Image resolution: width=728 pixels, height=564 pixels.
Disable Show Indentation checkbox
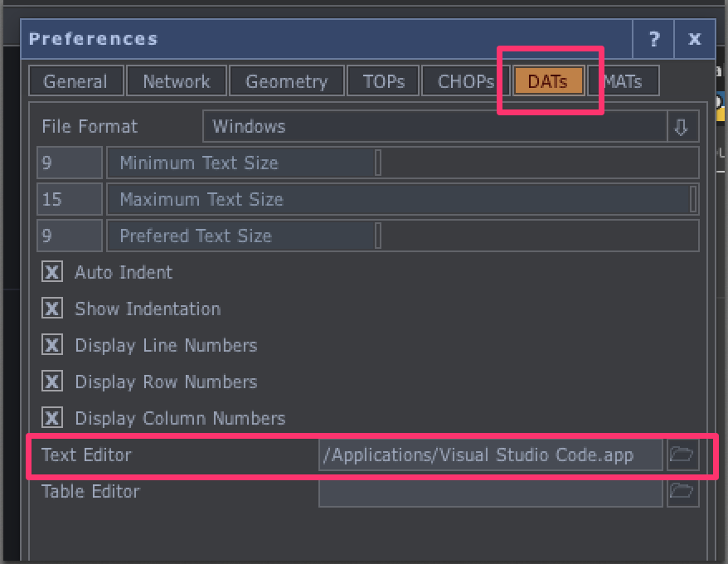click(x=52, y=309)
